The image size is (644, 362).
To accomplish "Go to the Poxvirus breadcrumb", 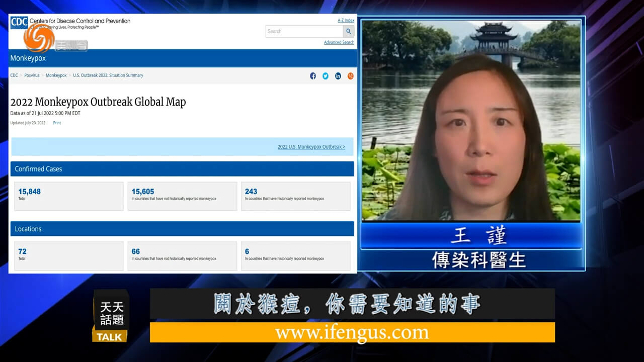I will (x=32, y=75).
